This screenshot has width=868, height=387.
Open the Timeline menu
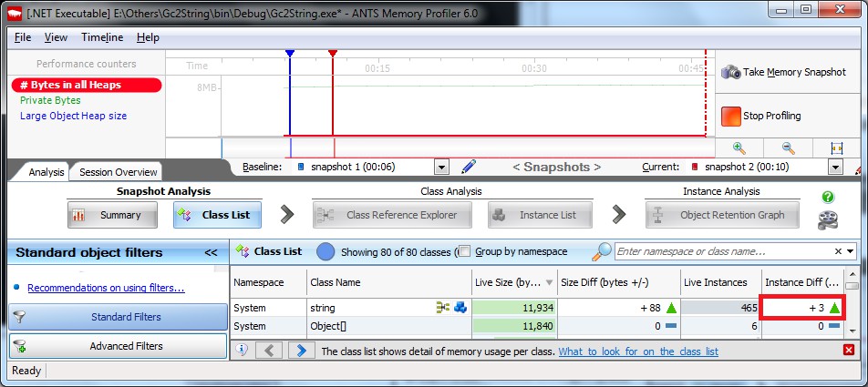pos(102,37)
